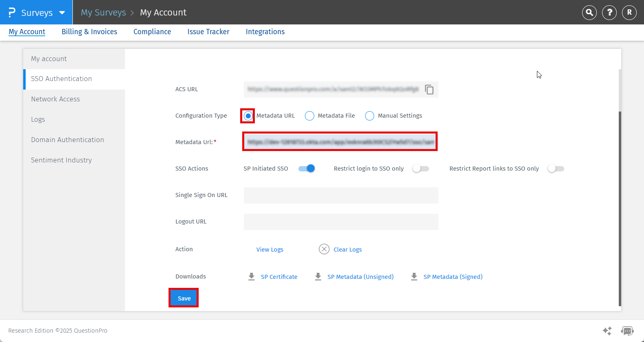This screenshot has height=342, width=644.
Task: Open the chat feedback icon in footer
Action: coord(627,331)
